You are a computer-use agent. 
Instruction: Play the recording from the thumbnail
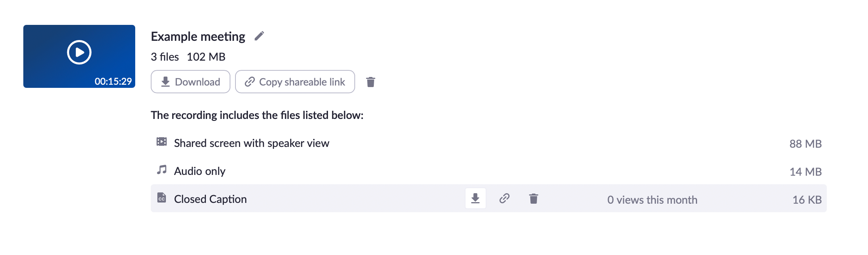click(80, 52)
